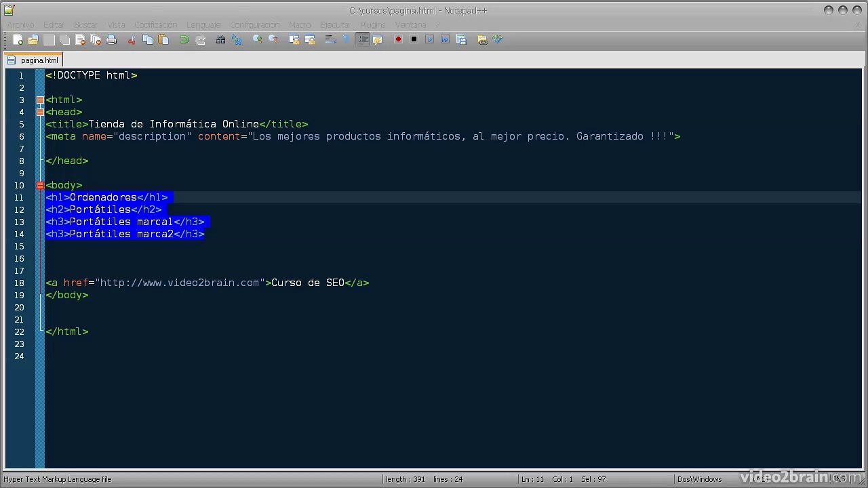Collapse the head tag fold marker

click(x=40, y=113)
